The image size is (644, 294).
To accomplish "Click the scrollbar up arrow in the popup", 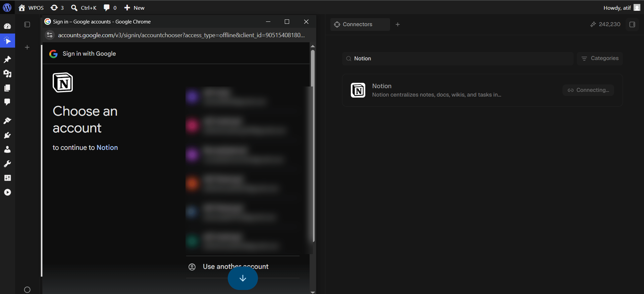I will click(x=313, y=46).
